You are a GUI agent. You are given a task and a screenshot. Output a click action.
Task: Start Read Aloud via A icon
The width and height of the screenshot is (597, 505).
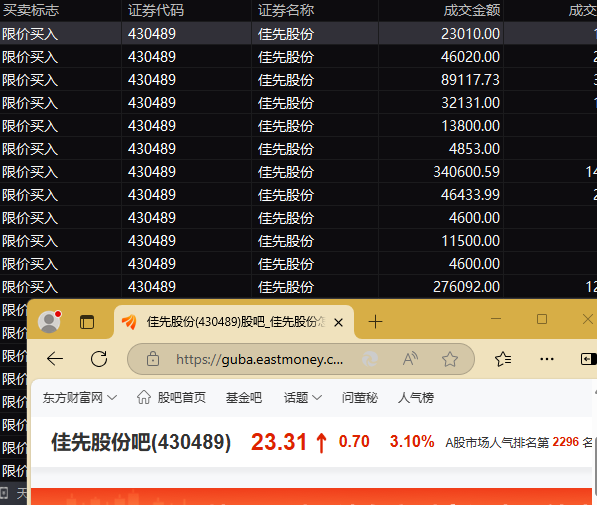[x=410, y=359]
